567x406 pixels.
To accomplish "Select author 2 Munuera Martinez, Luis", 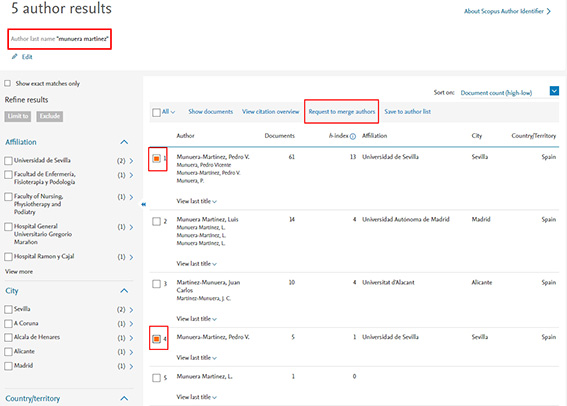I will click(x=156, y=221).
